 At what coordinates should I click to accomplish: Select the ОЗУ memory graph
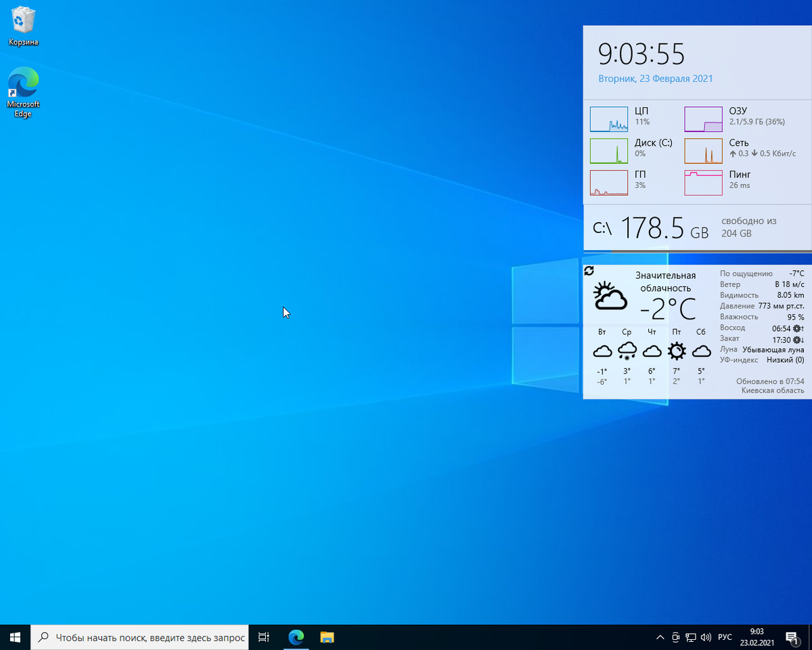(703, 118)
